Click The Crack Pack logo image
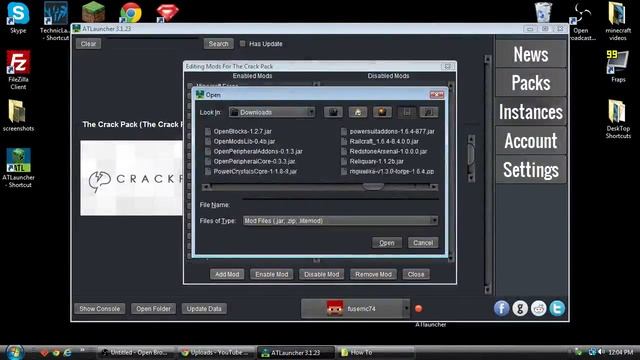Screen dimensions: 640x360 tap(131, 178)
